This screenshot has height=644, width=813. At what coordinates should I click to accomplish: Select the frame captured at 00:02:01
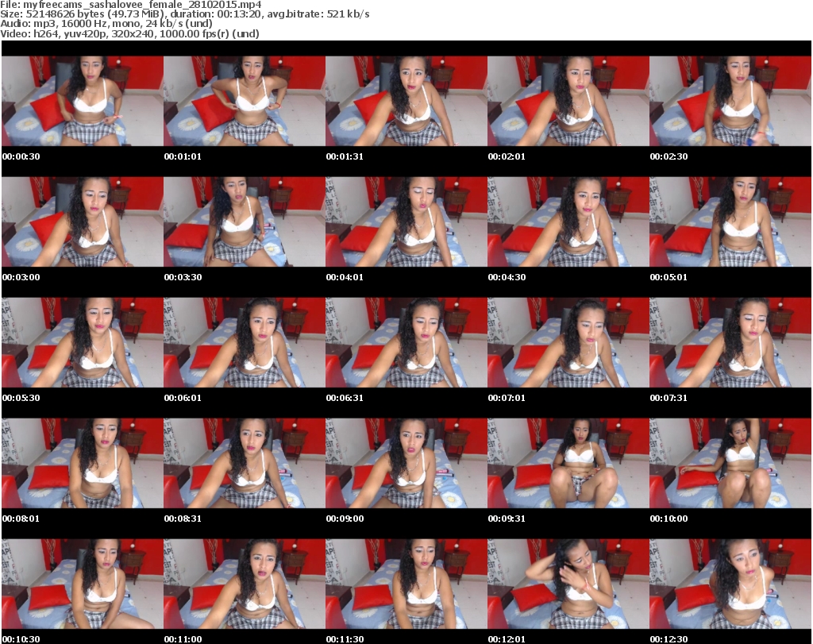point(568,101)
